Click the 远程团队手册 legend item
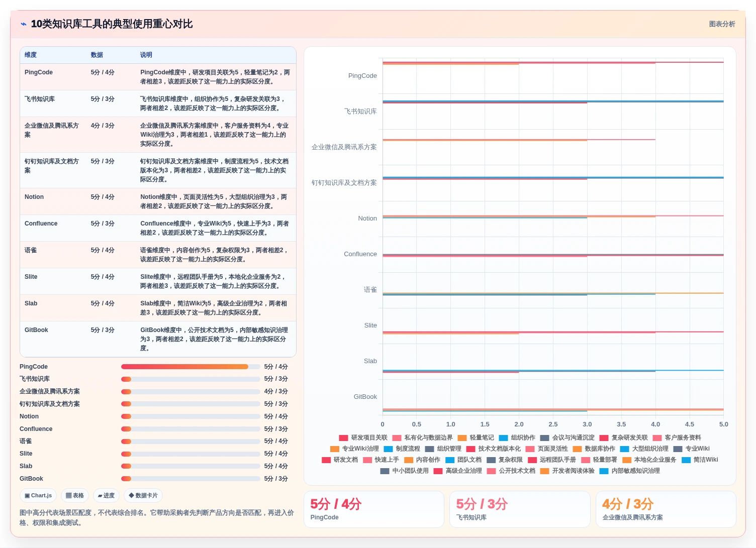This screenshot has width=756, height=548. [551, 460]
